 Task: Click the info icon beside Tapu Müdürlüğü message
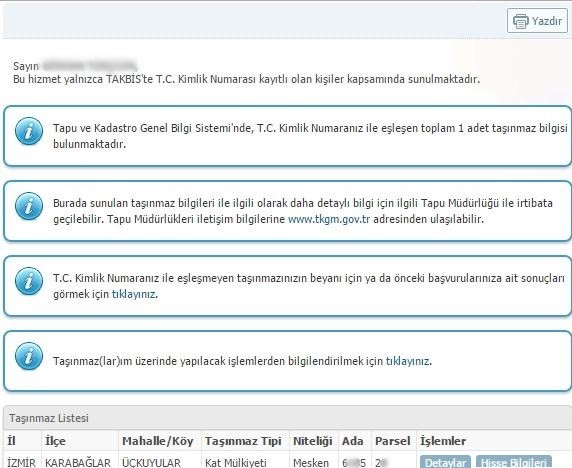[29, 206]
